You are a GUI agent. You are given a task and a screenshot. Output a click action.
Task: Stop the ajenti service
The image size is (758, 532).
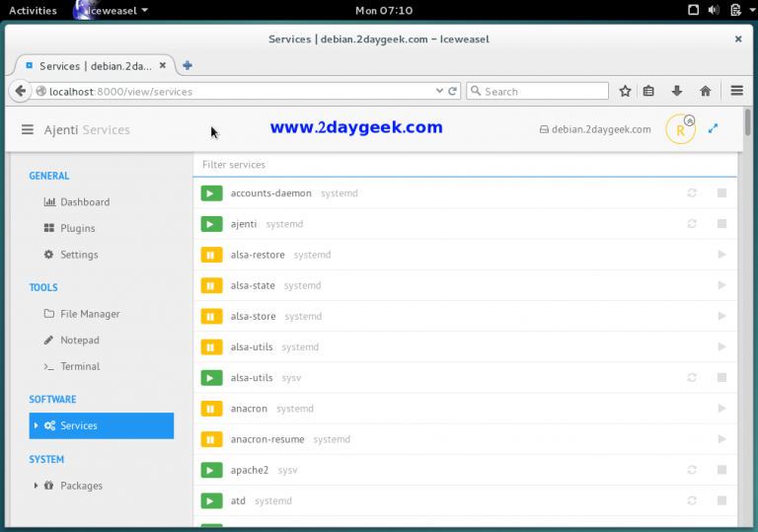click(x=721, y=224)
